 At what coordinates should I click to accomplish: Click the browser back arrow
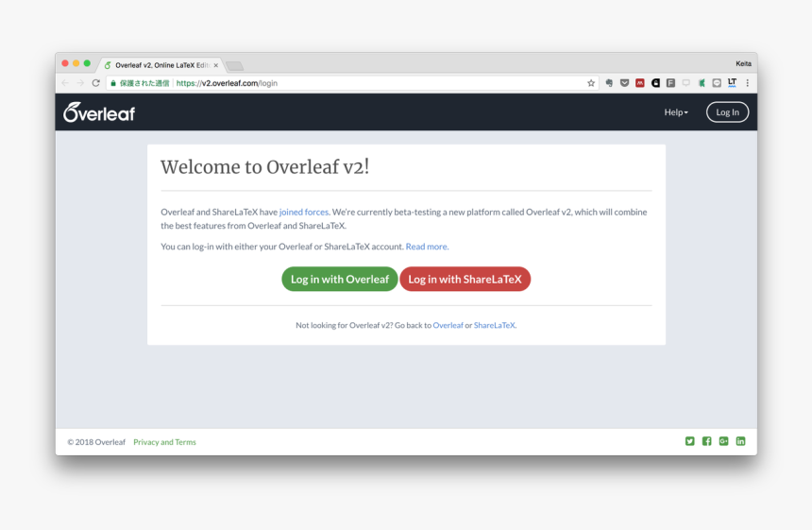coord(65,83)
